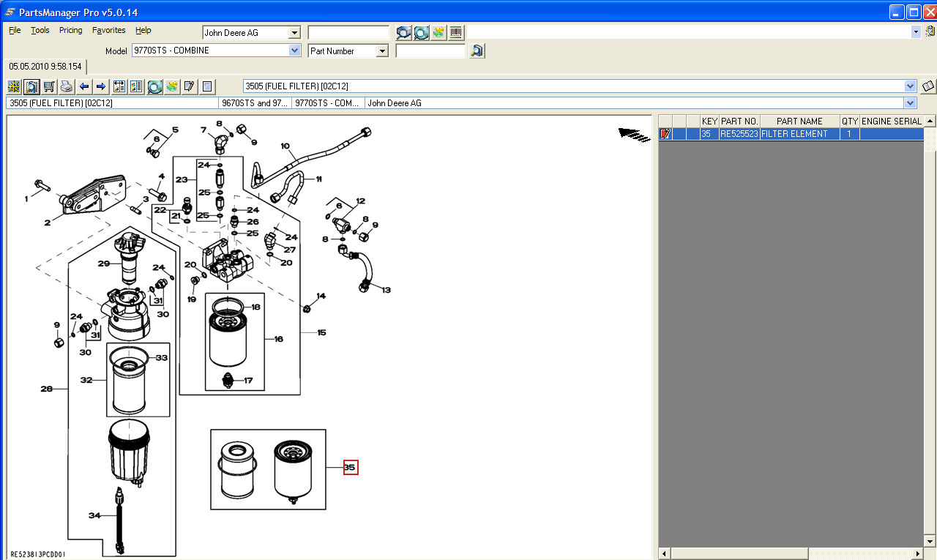The height and width of the screenshot is (560, 937).
Task: Open the Pricing menu
Action: (71, 30)
